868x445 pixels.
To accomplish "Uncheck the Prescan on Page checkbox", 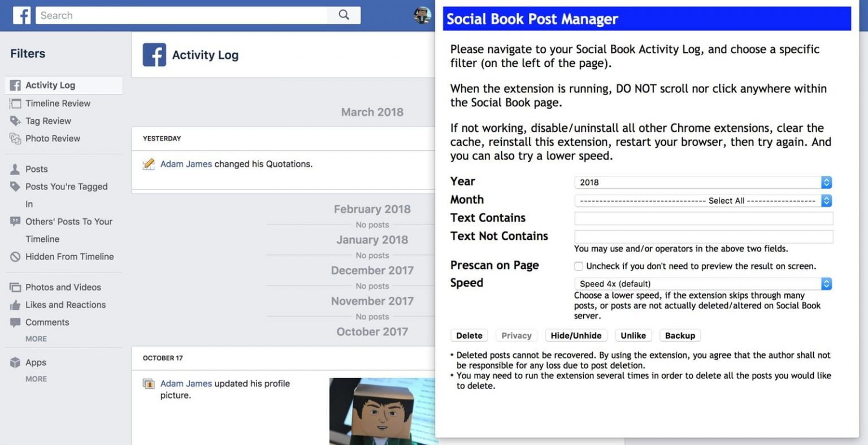I will point(578,266).
